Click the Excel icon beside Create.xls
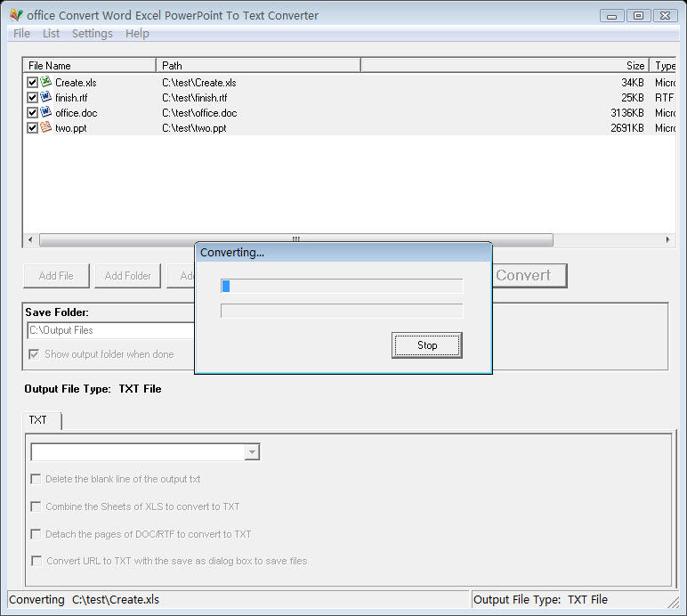Screen dimensions: 687x616 [x=46, y=82]
